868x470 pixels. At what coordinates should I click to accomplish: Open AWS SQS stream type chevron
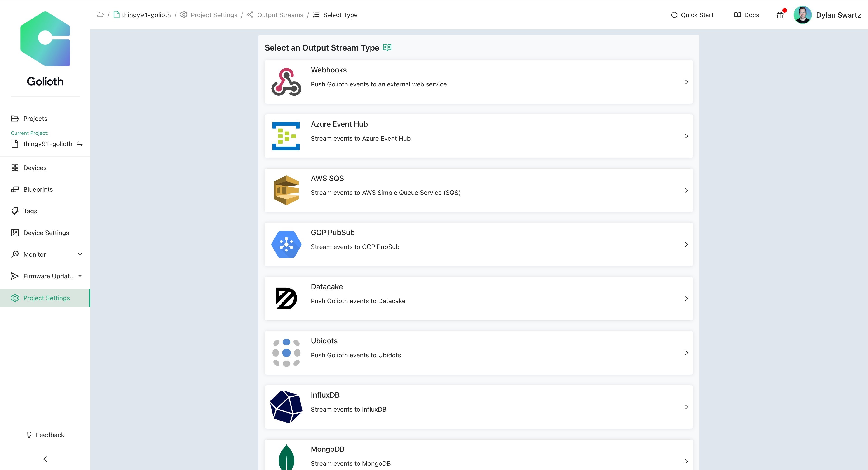click(x=686, y=190)
